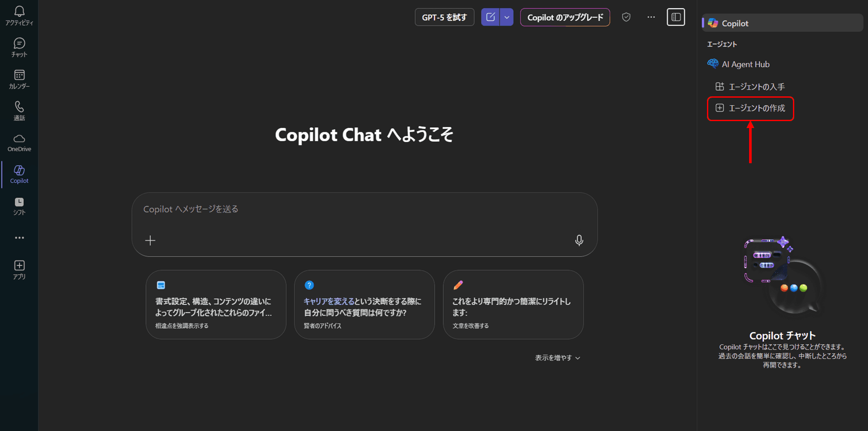This screenshot has width=868, height=431.
Task: Click the Copilot のアップグレード button
Action: click(x=564, y=17)
